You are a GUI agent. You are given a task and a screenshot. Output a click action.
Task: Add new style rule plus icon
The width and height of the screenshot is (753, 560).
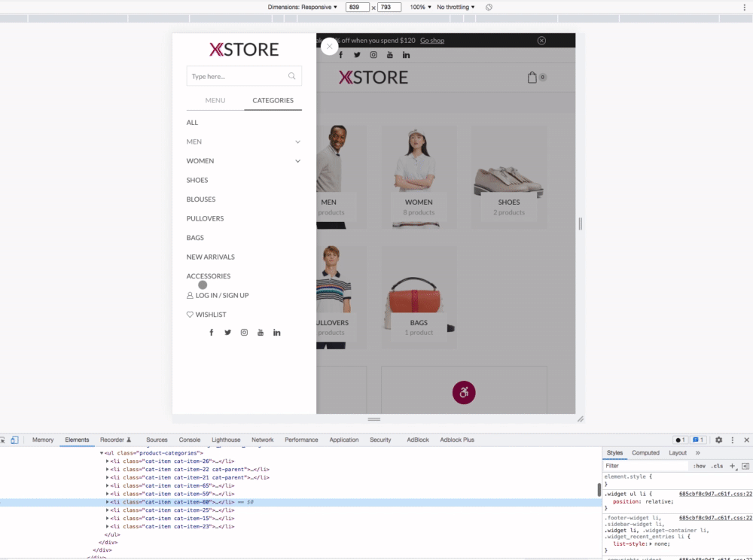coord(733,465)
